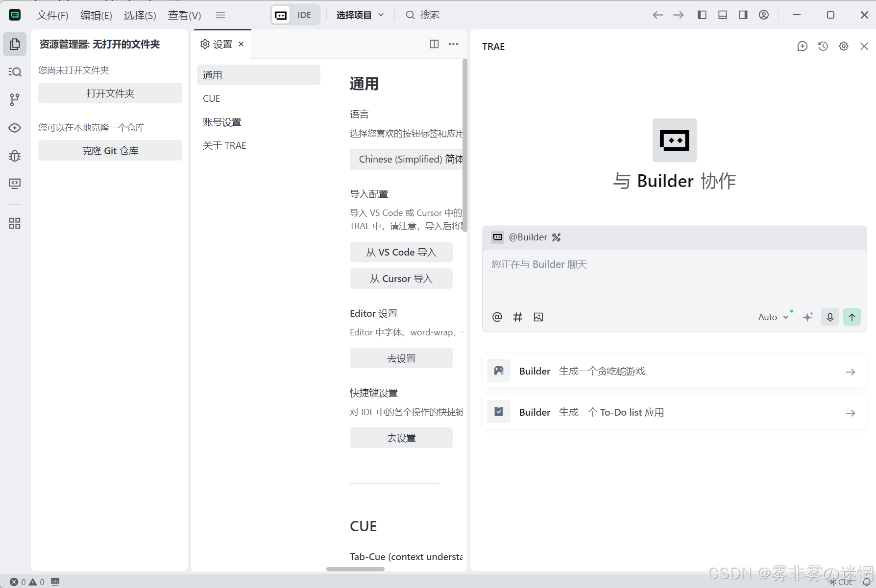Open the Source Control branch icon
876x588 pixels.
(15, 100)
